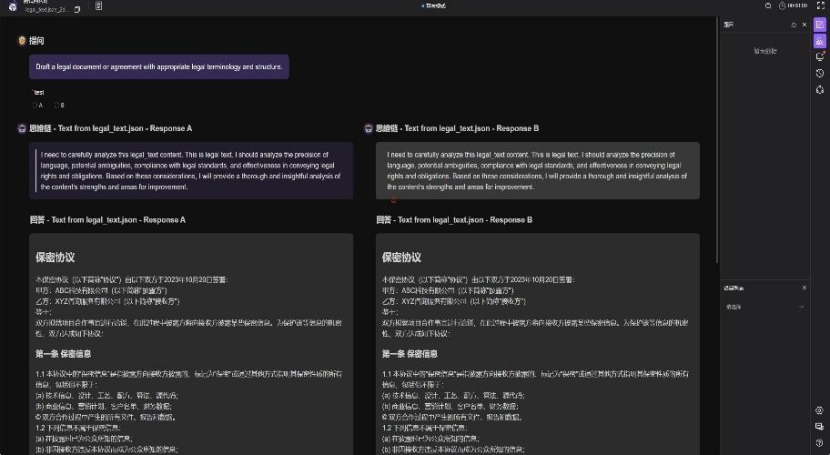Select radio option A under test
This screenshot has height=455, width=830.
pyautogui.click(x=35, y=105)
